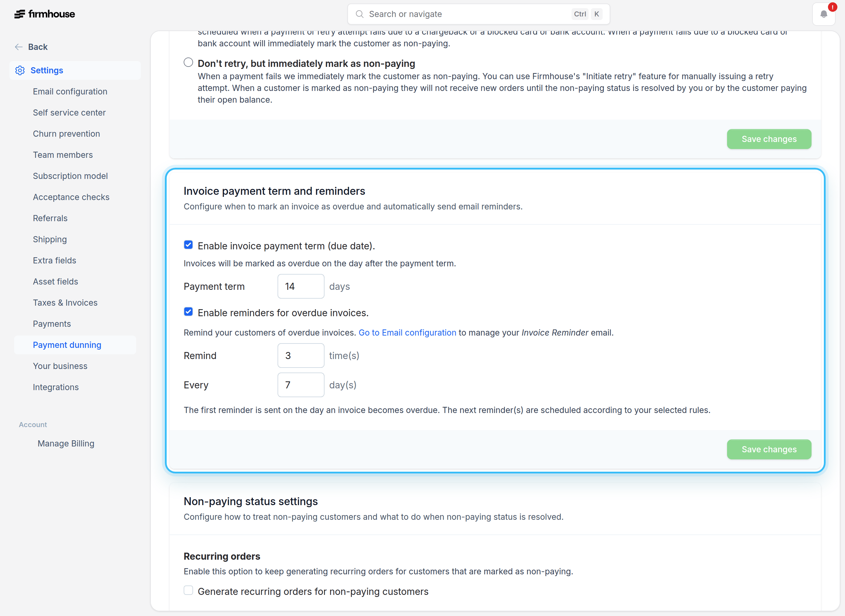Viewport: 845px width, 616px height.
Task: Click the Settings gear icon
Action: [20, 70]
